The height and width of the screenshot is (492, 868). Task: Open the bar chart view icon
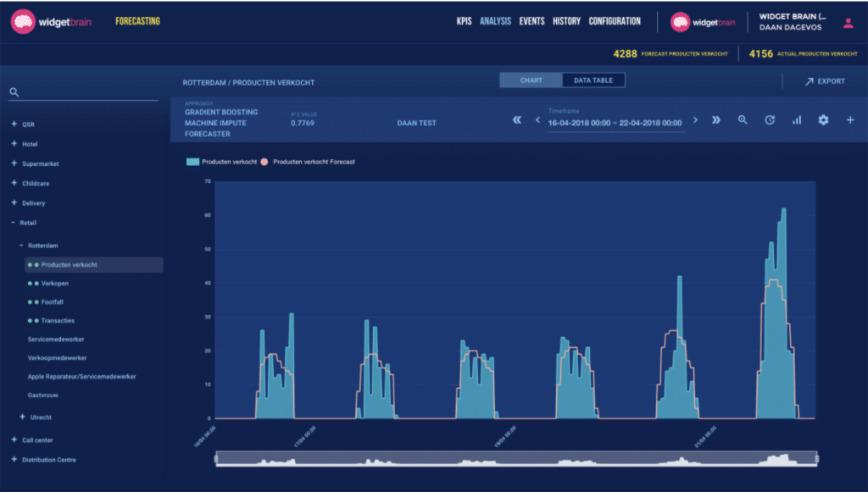pos(797,120)
